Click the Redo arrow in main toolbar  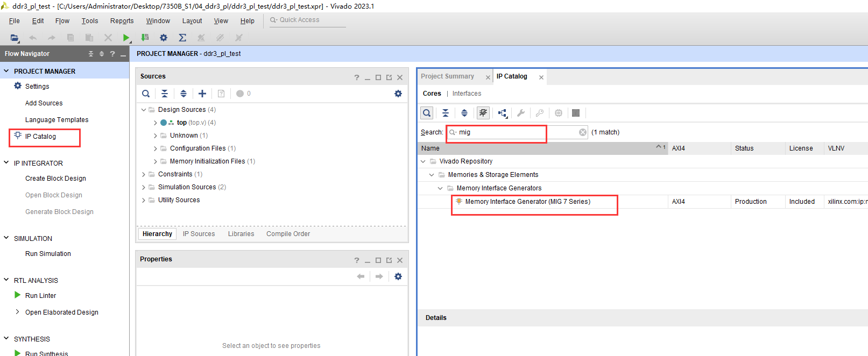pyautogui.click(x=52, y=38)
